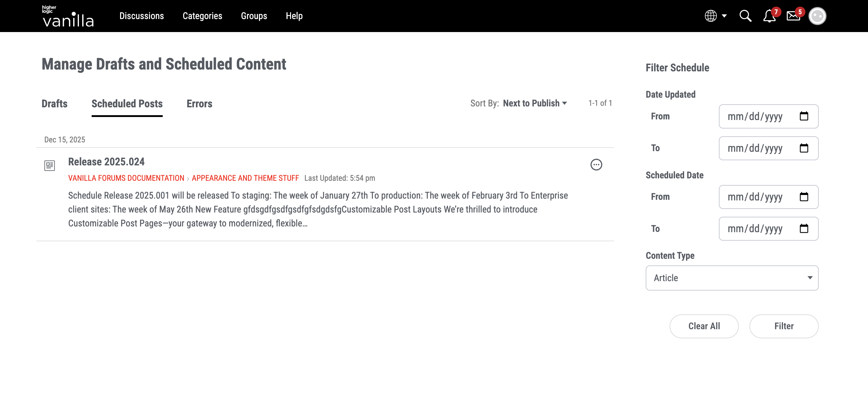
Task: Click the user avatar icon
Action: [817, 16]
